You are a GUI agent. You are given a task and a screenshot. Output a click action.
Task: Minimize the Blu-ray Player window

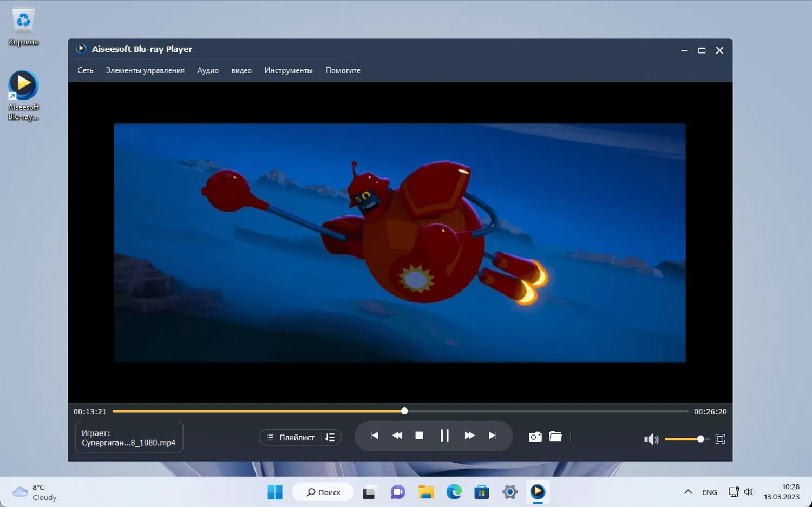pyautogui.click(x=684, y=50)
